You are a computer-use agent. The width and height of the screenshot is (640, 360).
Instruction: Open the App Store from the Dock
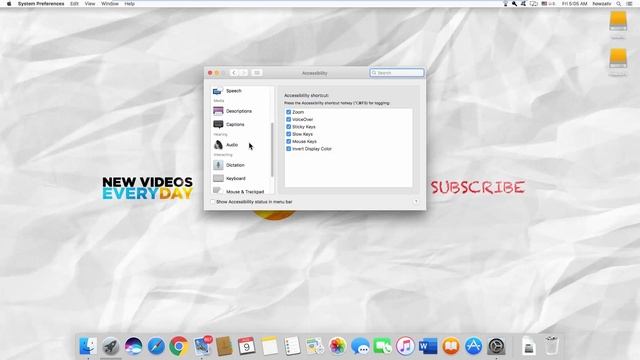[473, 346]
